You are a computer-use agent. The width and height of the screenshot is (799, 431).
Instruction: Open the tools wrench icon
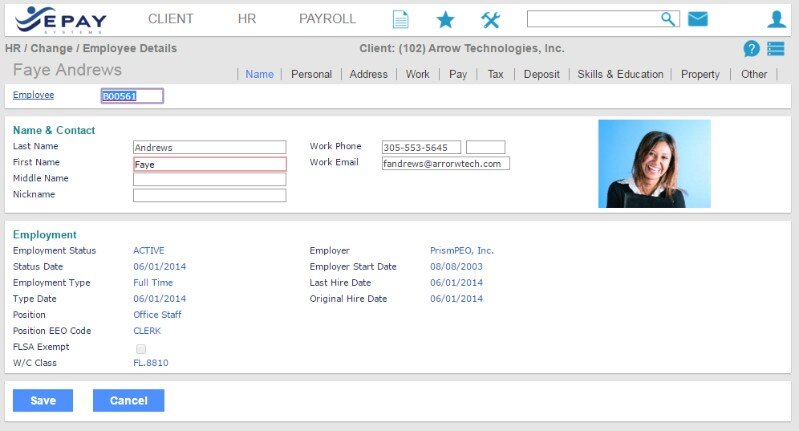(x=490, y=19)
